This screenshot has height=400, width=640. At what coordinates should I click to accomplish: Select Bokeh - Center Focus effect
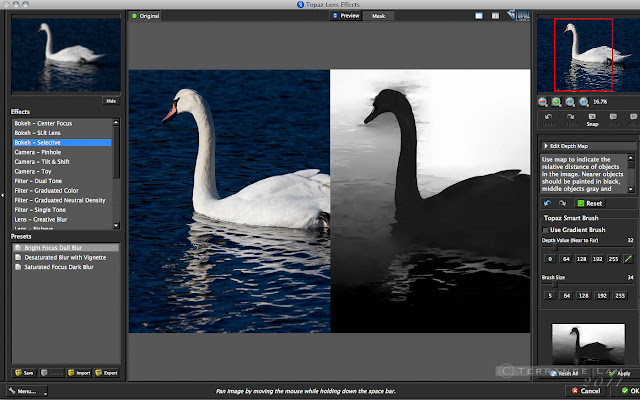(62, 123)
